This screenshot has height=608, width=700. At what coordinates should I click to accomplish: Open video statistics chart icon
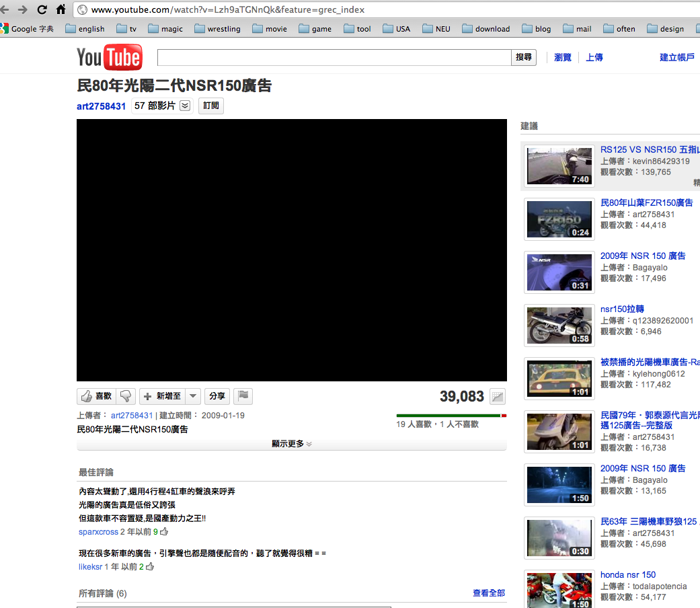tap(498, 397)
